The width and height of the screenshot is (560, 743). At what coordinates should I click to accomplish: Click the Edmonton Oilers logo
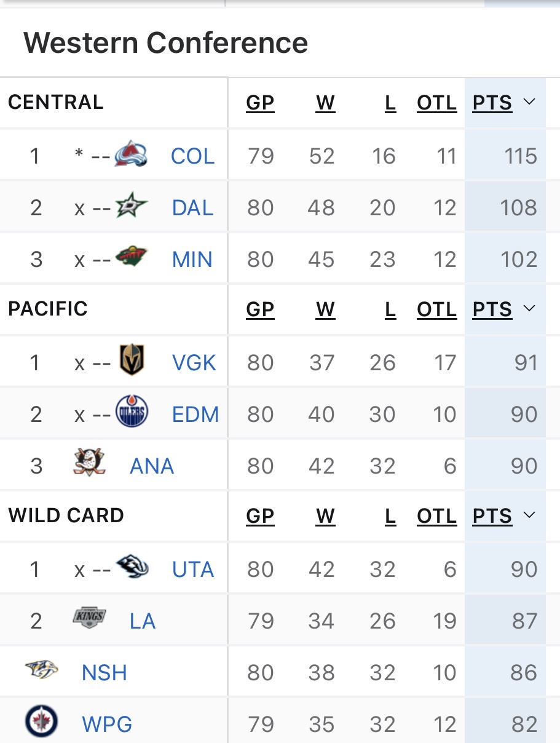point(132,413)
